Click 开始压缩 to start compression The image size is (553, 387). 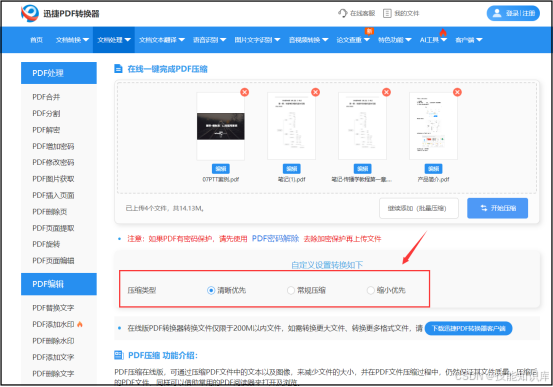click(497, 208)
